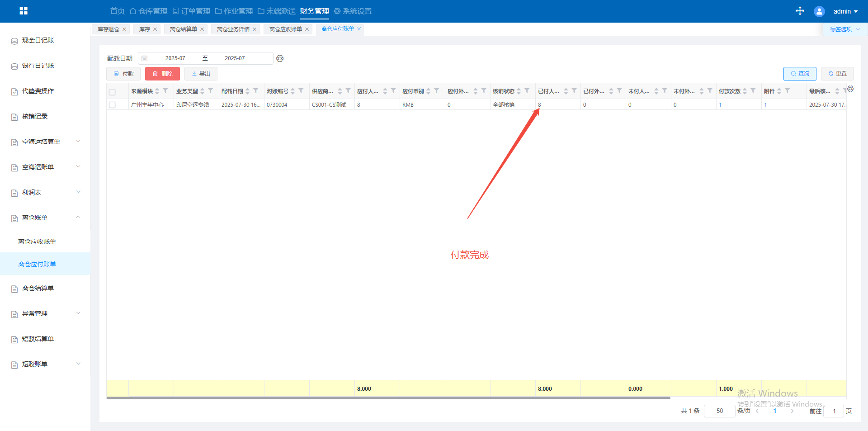Image resolution: width=868 pixels, height=431 pixels.
Task: Click the start date input field
Action: click(175, 58)
